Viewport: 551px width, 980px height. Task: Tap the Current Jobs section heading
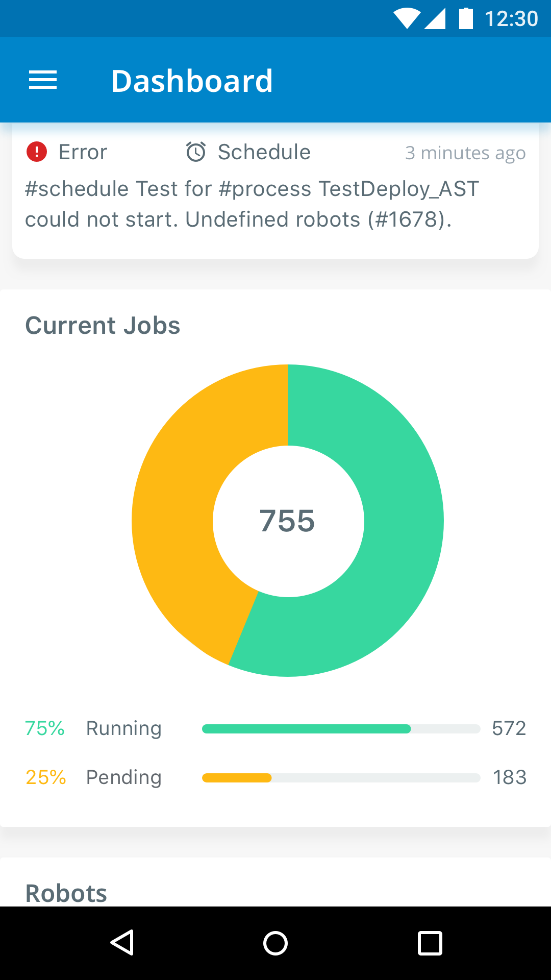pyautogui.click(x=103, y=326)
